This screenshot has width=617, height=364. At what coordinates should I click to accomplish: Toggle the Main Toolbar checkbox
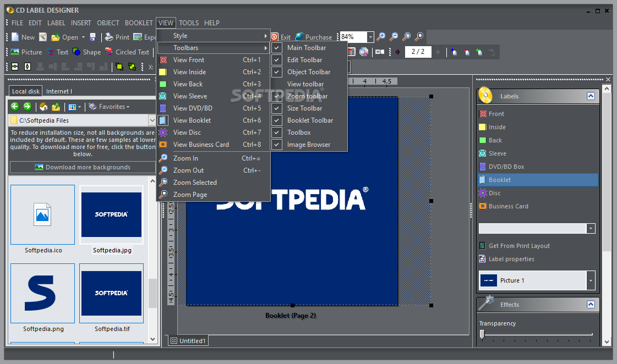pos(277,48)
